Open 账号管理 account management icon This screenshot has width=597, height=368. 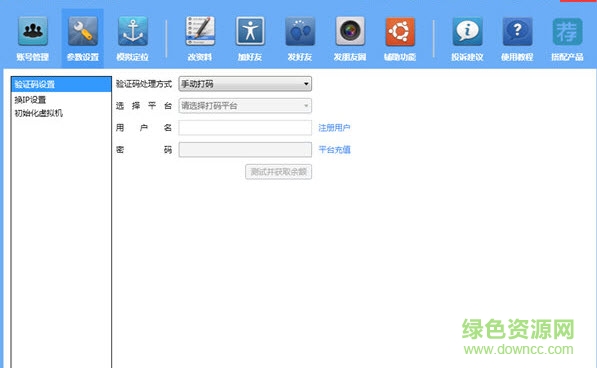pyautogui.click(x=32, y=31)
